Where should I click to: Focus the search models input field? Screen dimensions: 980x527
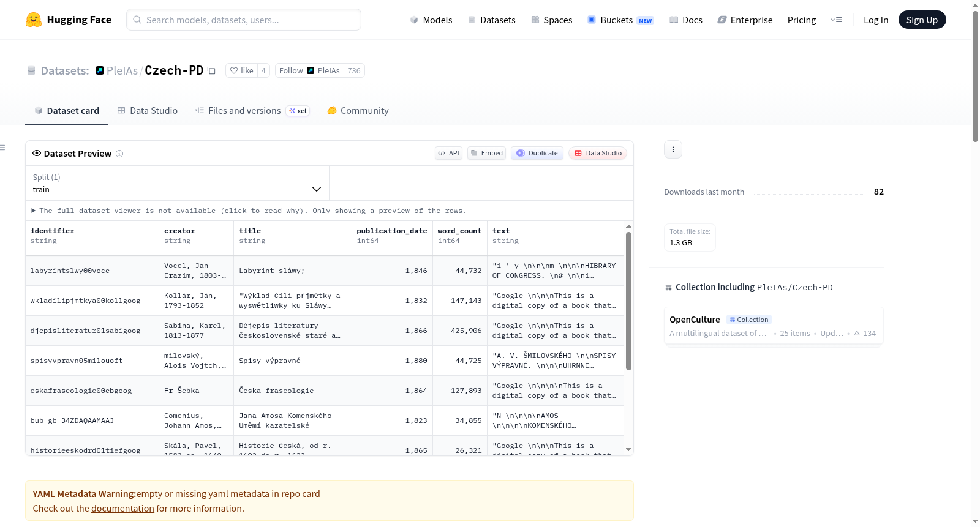click(244, 20)
